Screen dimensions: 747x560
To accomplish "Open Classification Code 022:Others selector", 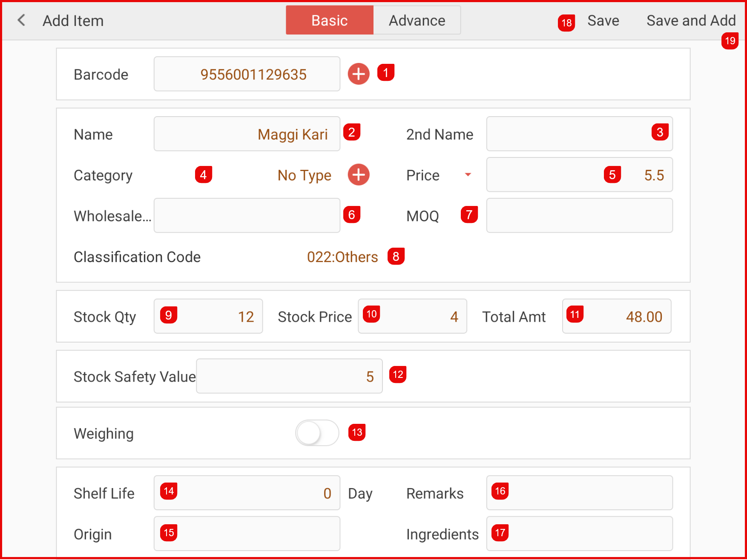I will 342,257.
